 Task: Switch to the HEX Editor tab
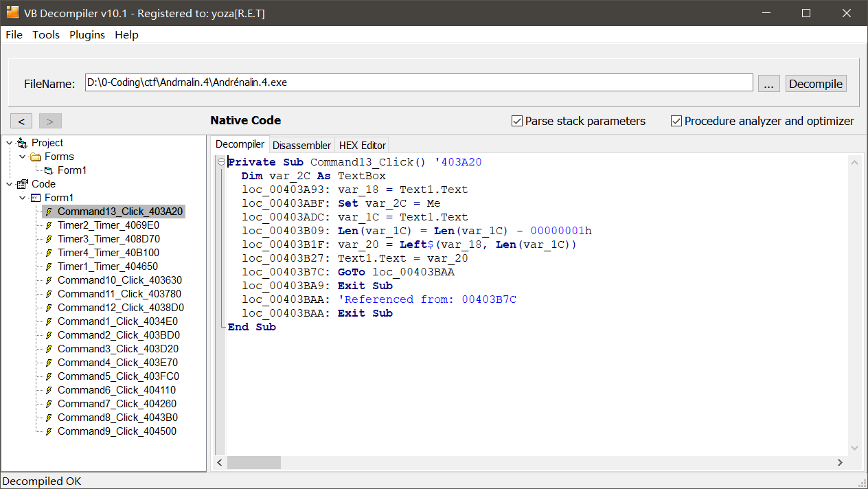click(x=363, y=145)
